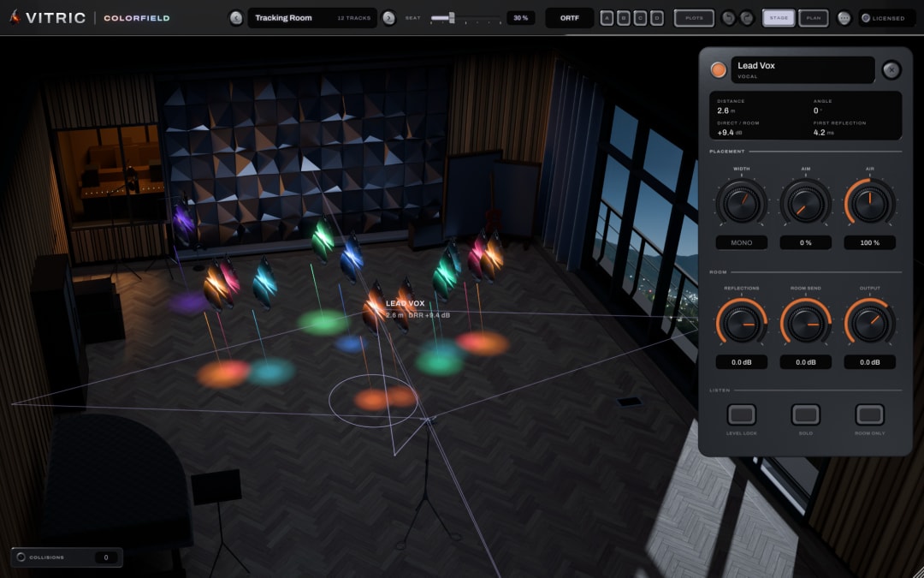The height and width of the screenshot is (578, 924).
Task: Select snapshot slot C
Action: tap(640, 18)
